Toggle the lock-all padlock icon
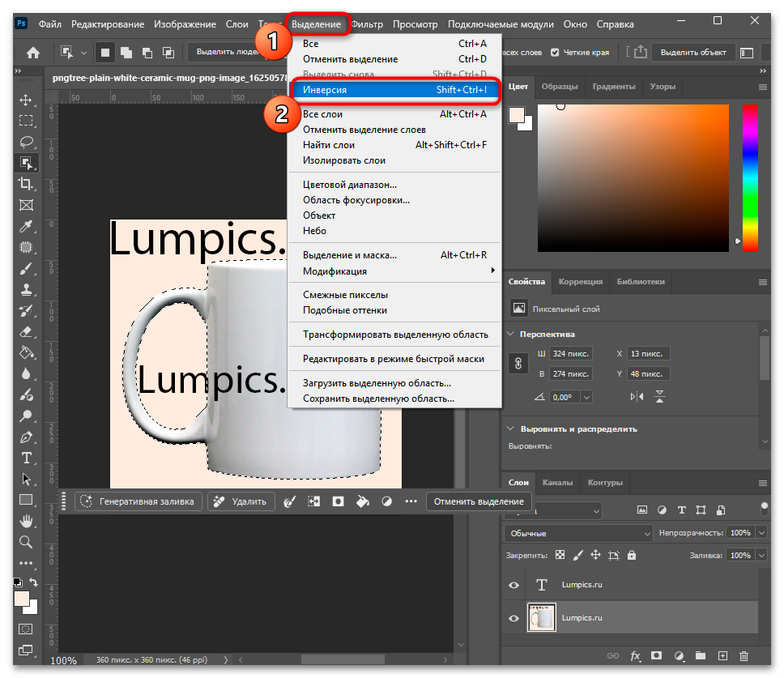Screen dimensions: 784x678 tap(632, 555)
